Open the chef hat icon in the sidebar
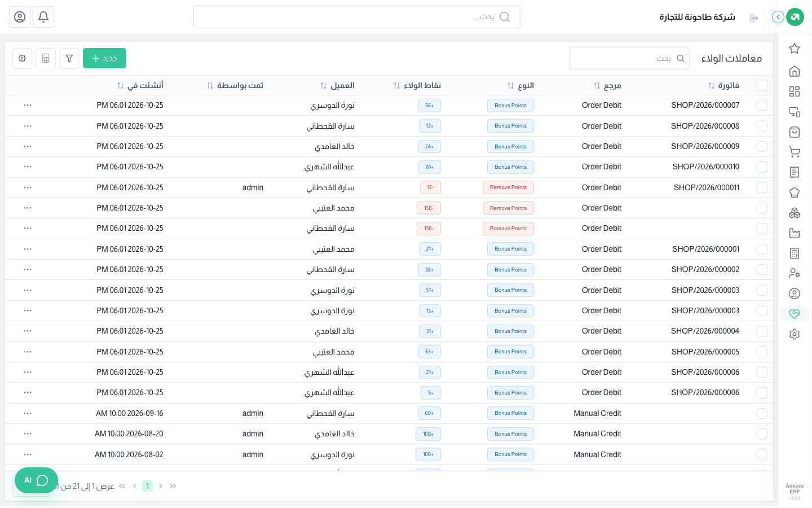The image size is (812, 508). pos(795,192)
